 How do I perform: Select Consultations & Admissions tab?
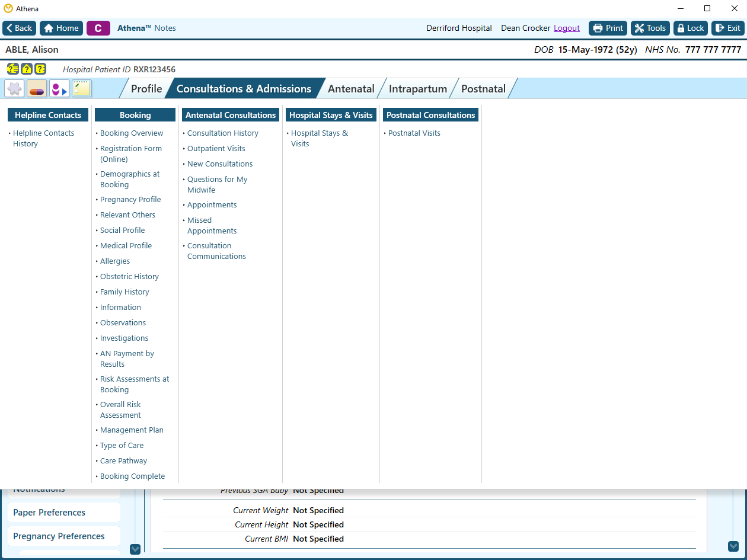(x=244, y=89)
